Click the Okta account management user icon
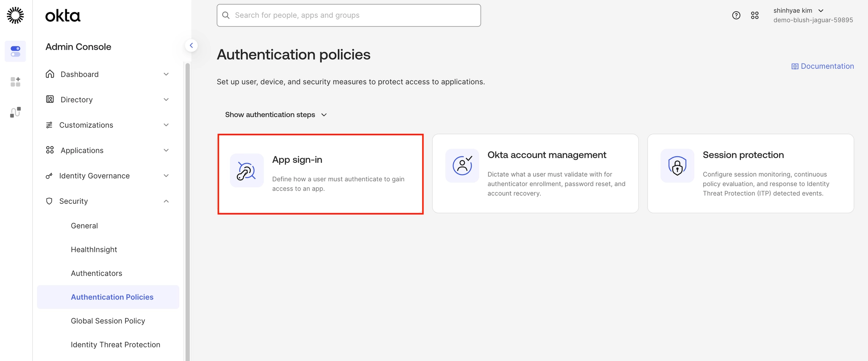 tap(462, 166)
